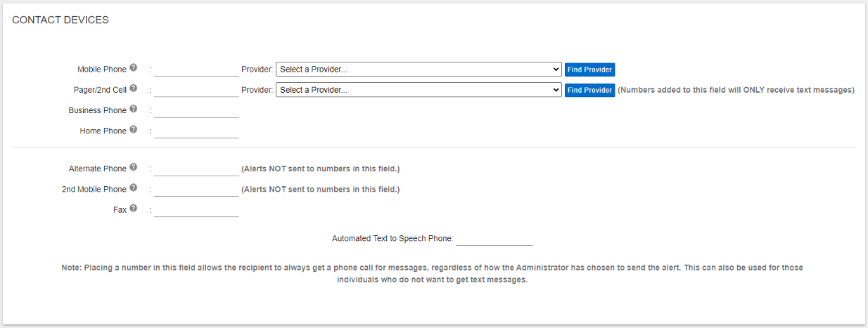The width and height of the screenshot is (868, 328).
Task: Click the Business Phone label text
Action: tap(98, 110)
